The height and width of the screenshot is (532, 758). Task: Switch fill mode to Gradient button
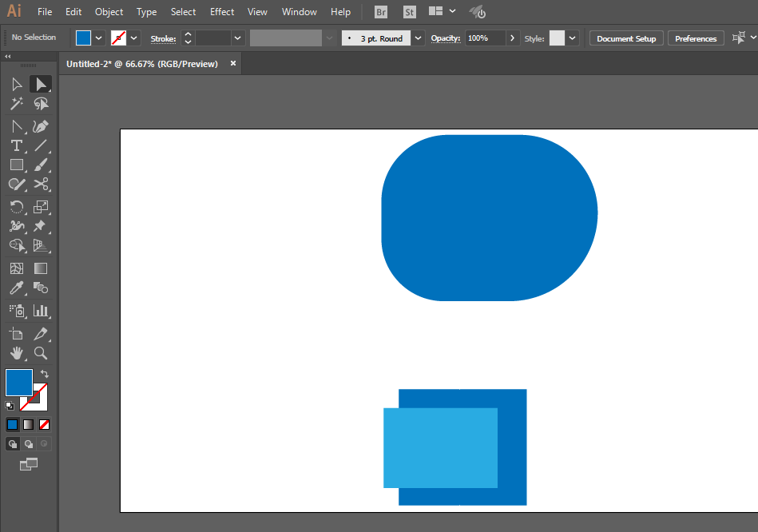pos(28,424)
